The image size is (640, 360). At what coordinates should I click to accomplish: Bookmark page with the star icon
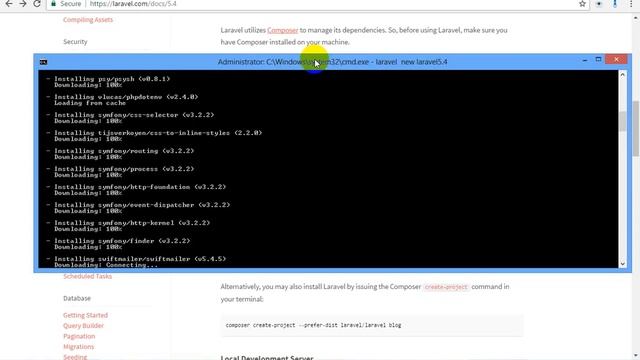pos(582,4)
